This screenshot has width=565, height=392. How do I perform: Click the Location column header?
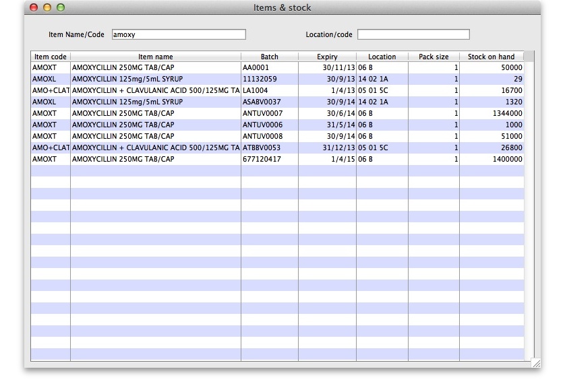tap(382, 57)
